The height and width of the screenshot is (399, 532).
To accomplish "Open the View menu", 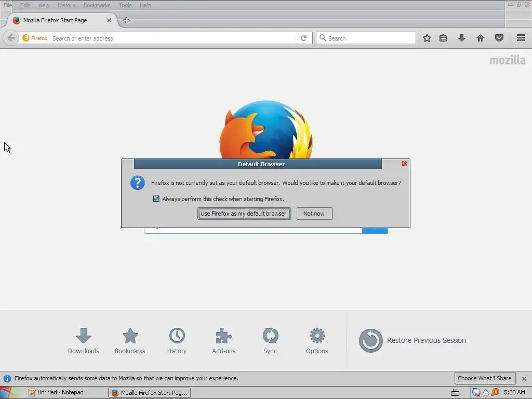I will [x=44, y=5].
